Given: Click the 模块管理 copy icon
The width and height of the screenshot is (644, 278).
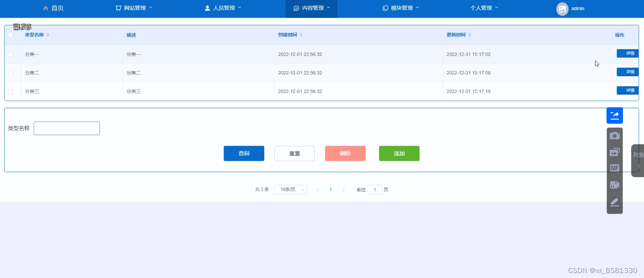Looking at the screenshot, I should pos(385,8).
